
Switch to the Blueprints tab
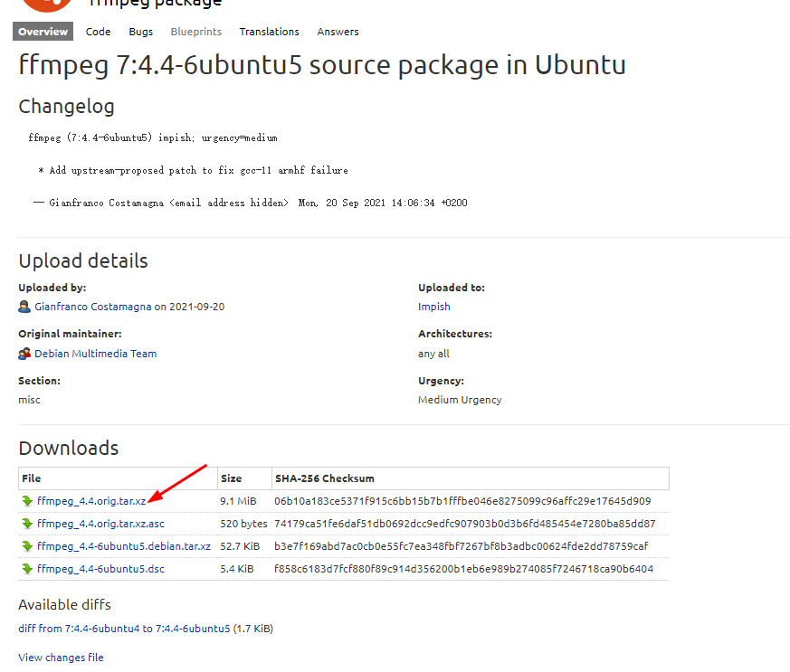pos(195,31)
